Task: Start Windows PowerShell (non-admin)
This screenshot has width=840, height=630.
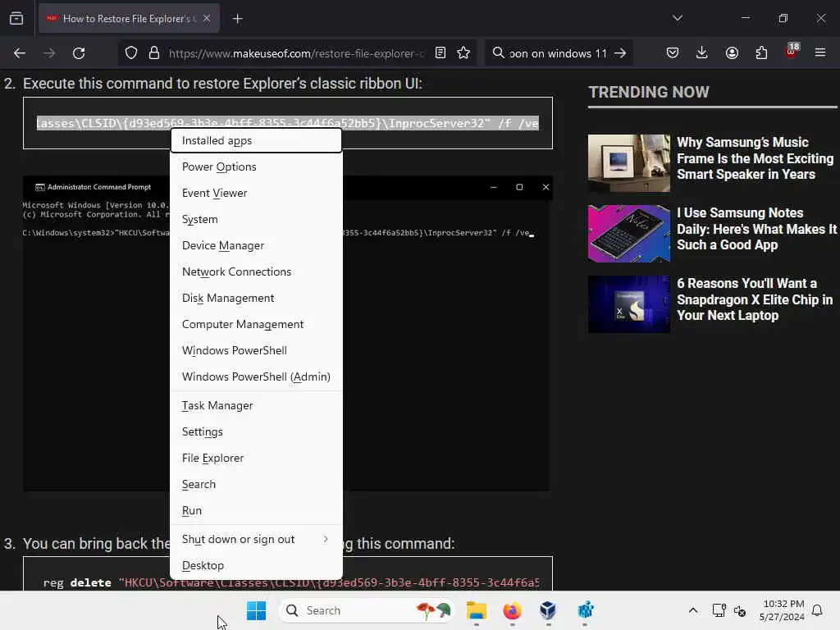Action: [256, 350]
